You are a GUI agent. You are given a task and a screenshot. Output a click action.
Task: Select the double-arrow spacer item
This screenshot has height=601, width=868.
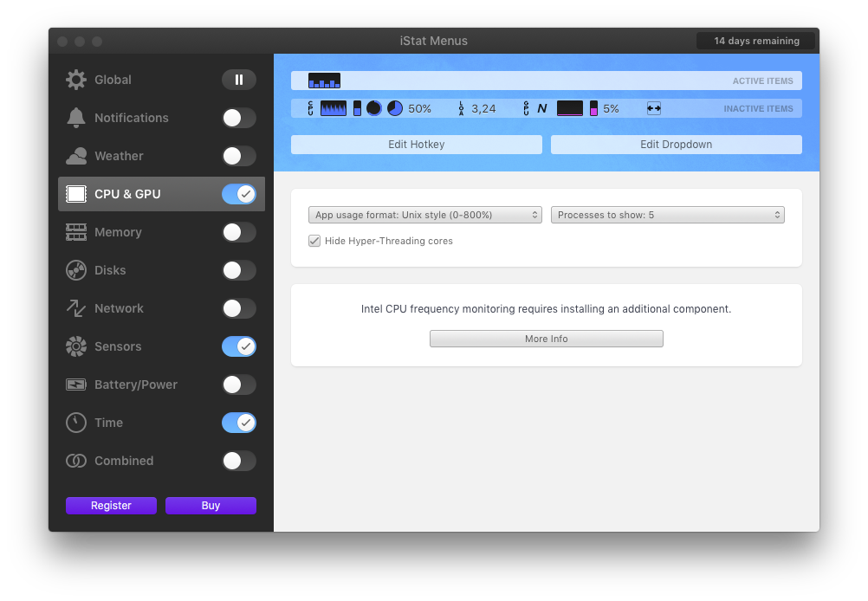[x=654, y=108]
